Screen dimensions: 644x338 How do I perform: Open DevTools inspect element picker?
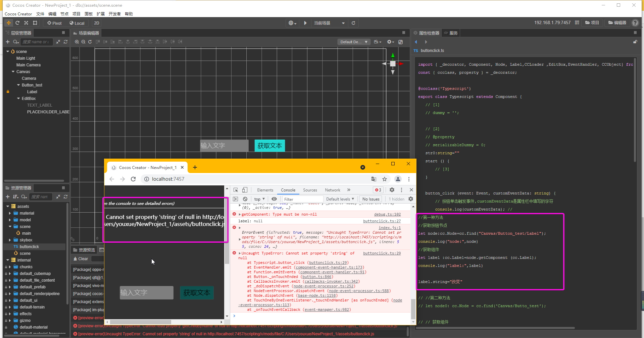click(x=236, y=190)
